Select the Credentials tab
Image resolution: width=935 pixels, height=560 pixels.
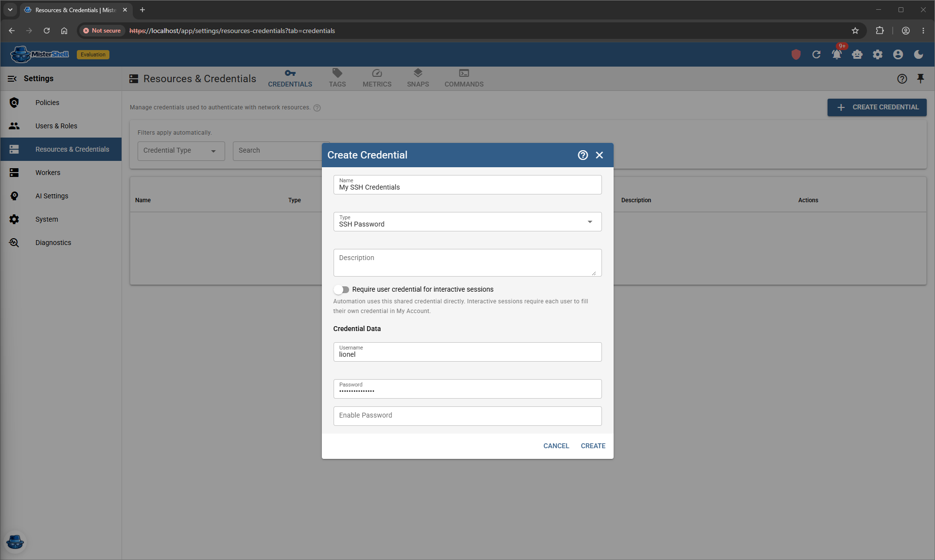pos(290,78)
